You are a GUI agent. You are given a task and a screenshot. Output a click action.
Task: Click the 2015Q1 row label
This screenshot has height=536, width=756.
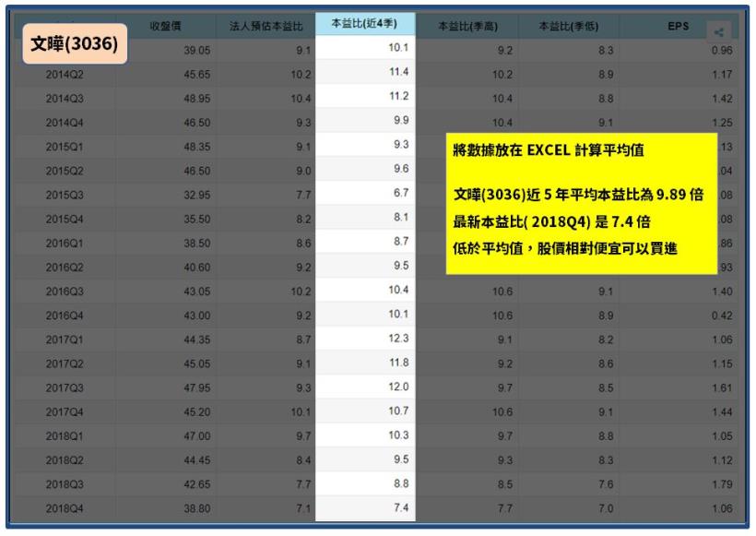tap(65, 147)
